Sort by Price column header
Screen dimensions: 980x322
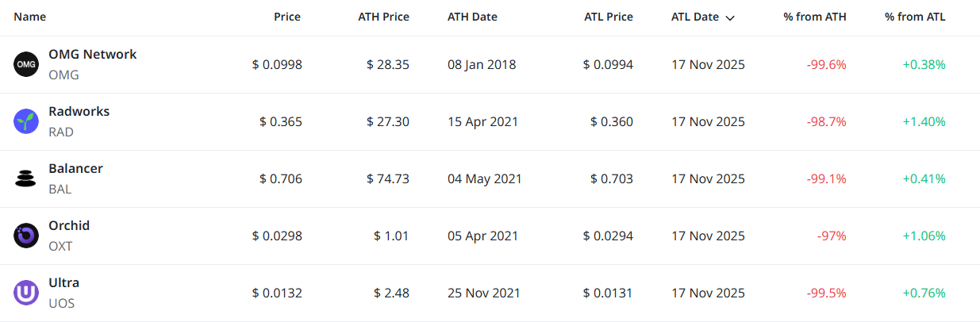coord(287,17)
